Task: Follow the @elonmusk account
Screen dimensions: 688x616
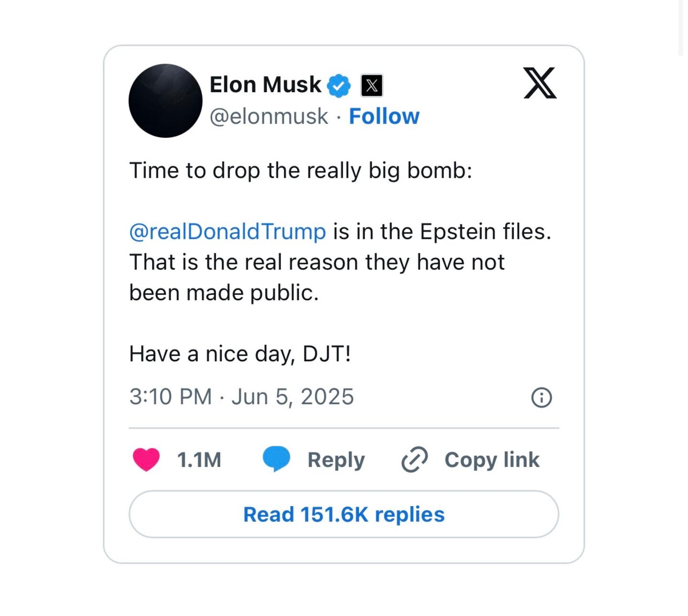Action: click(384, 116)
